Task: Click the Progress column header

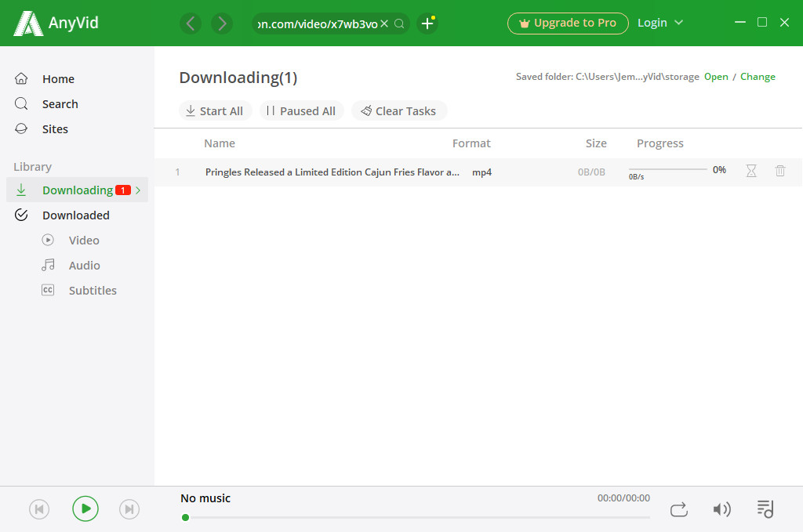Action: pos(660,143)
